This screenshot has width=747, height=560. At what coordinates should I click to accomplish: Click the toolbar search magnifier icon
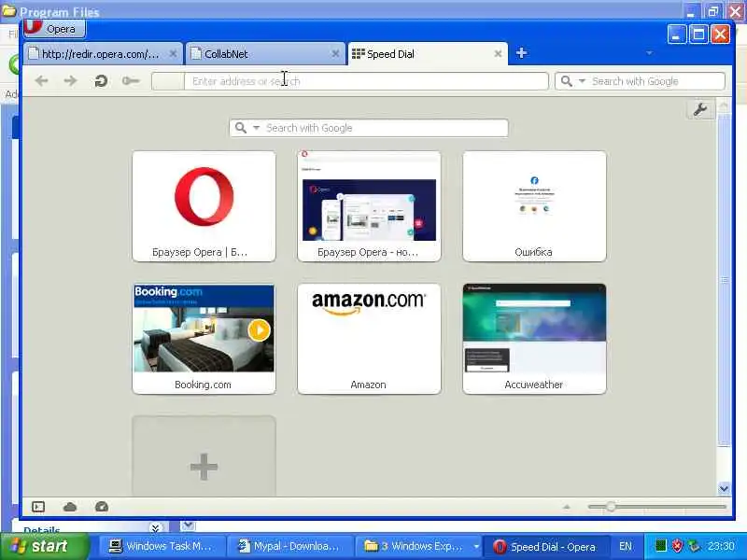pyautogui.click(x=567, y=81)
